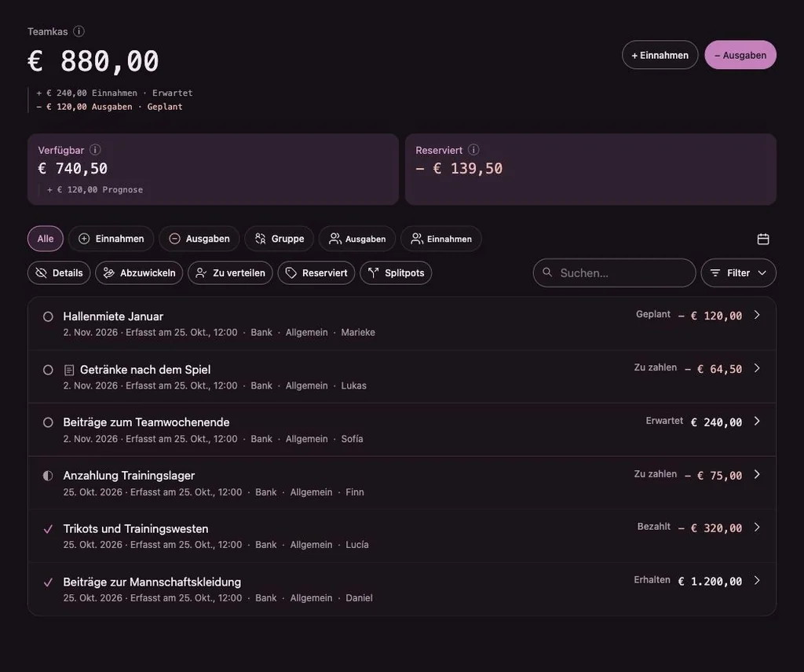Screen dimensions: 804x672
Task: Toggle status circle for Beiträge zum Teamwochenende
Action: [x=48, y=422]
